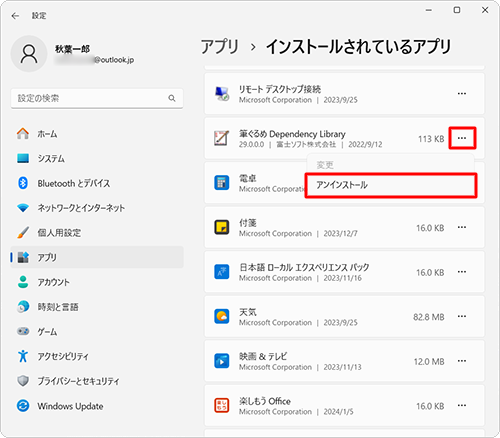The image size is (500, 438).
Task: Open more options for 楽しもう Office
Action: 462,406
